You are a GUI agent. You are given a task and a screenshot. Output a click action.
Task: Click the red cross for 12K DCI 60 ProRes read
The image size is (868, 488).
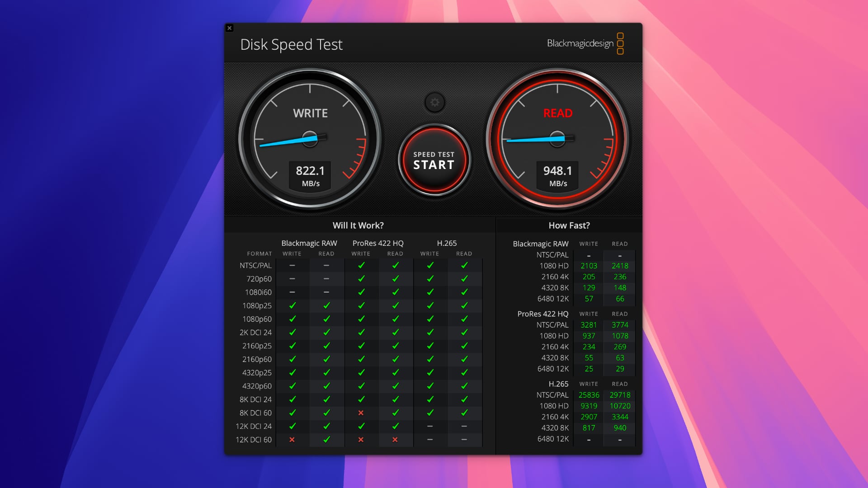pos(395,440)
